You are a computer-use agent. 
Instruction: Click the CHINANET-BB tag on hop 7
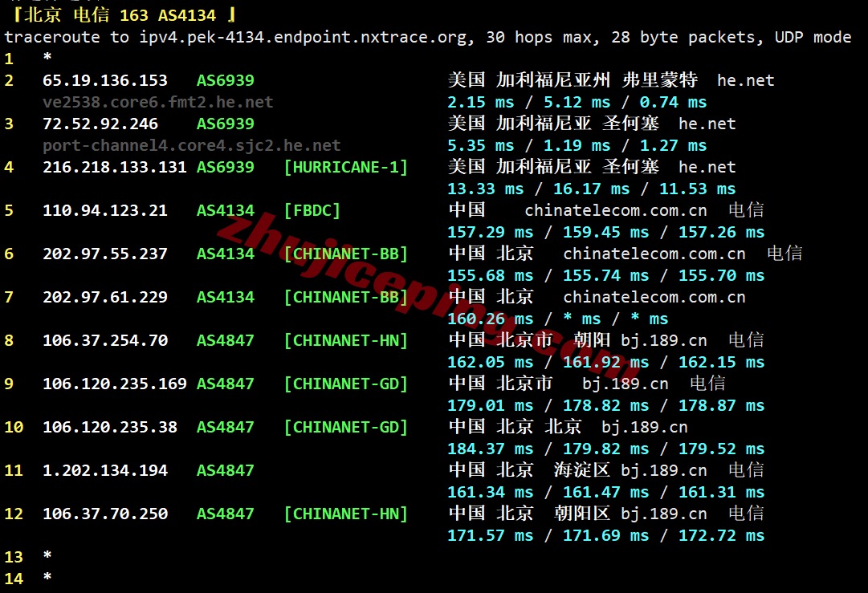(346, 298)
